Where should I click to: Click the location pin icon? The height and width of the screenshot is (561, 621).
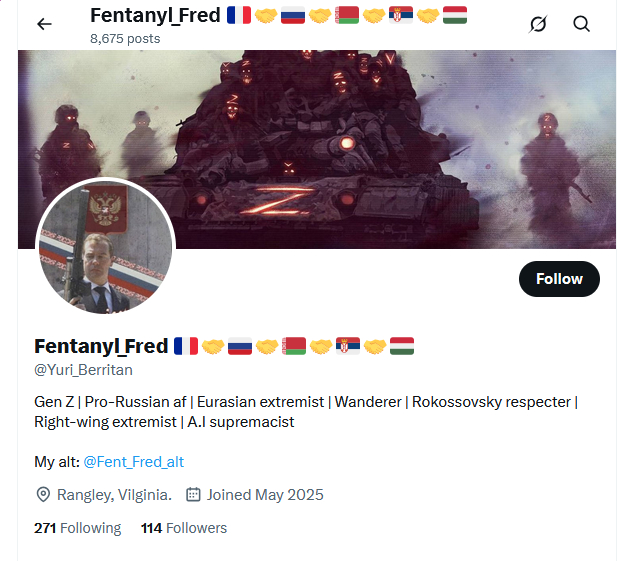(43, 495)
